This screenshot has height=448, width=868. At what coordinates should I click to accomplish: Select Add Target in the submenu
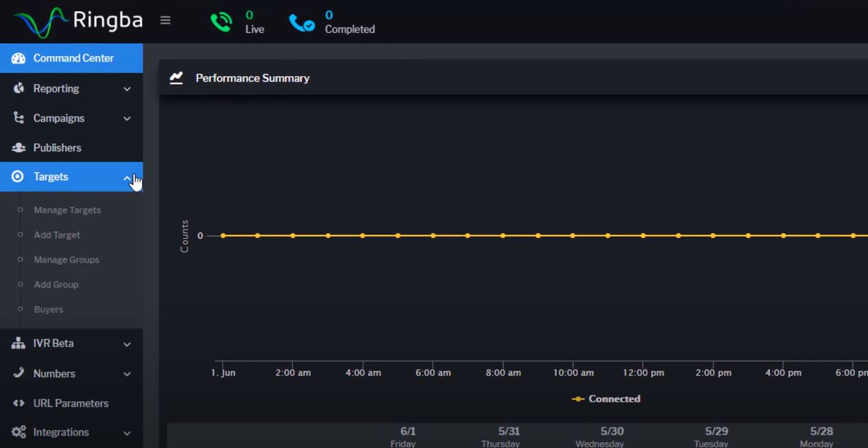[57, 234]
